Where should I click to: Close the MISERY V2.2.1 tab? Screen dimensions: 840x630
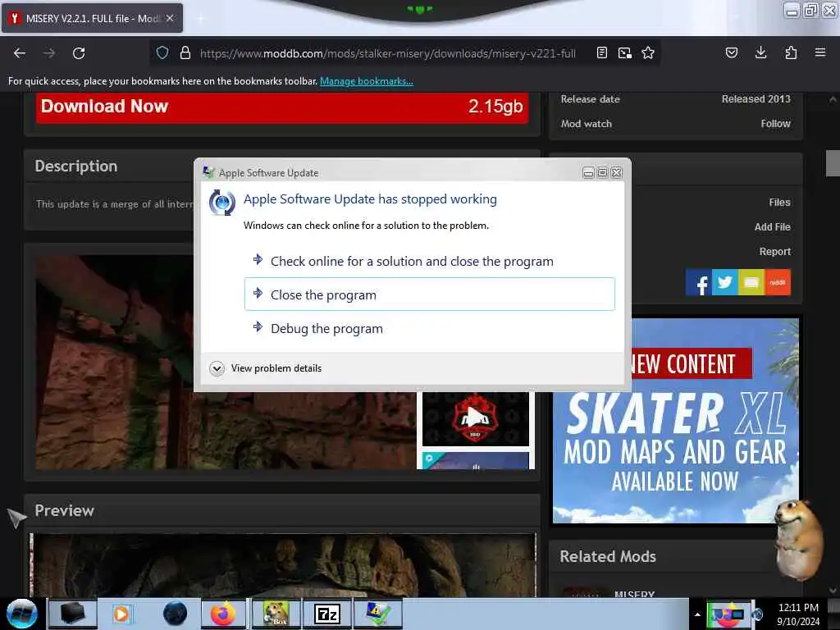click(x=170, y=18)
